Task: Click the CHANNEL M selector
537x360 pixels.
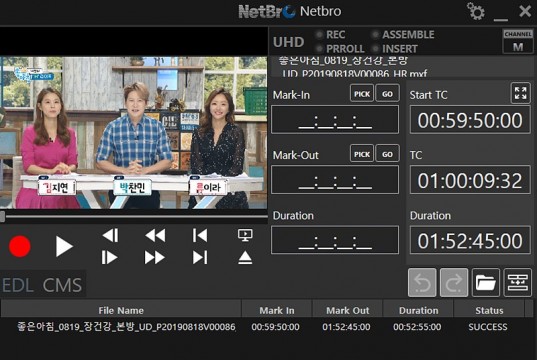Action: tap(518, 41)
